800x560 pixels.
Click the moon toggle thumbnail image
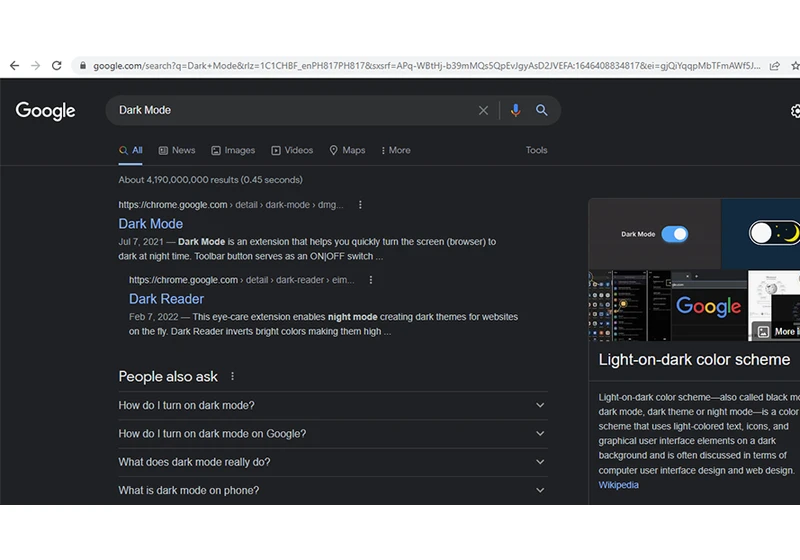tap(761, 234)
